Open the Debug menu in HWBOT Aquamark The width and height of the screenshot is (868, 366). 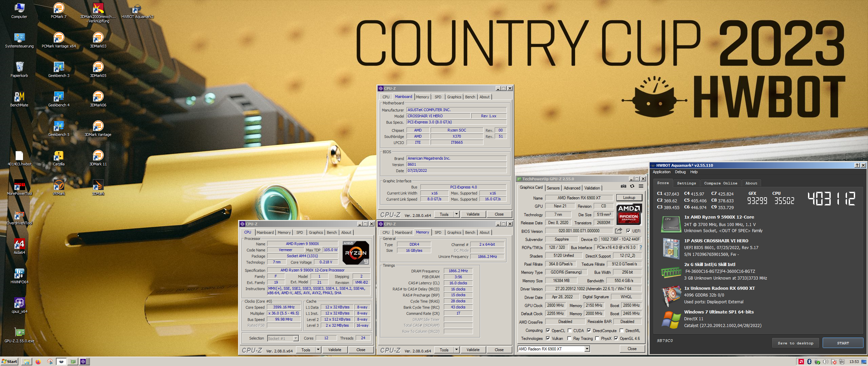coord(680,172)
